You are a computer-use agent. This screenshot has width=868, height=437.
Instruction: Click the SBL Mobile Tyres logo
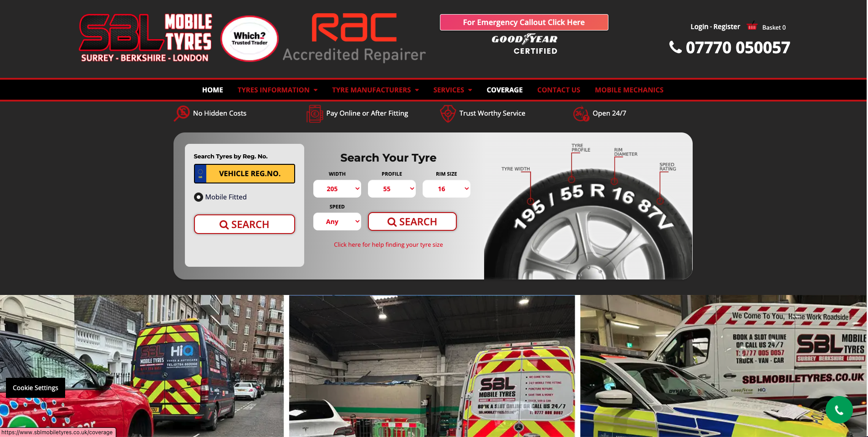point(145,38)
